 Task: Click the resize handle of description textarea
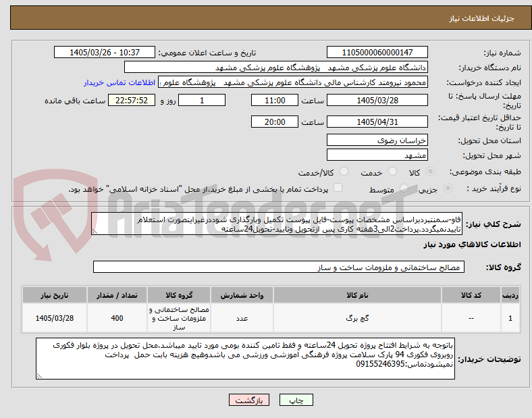(95, 232)
